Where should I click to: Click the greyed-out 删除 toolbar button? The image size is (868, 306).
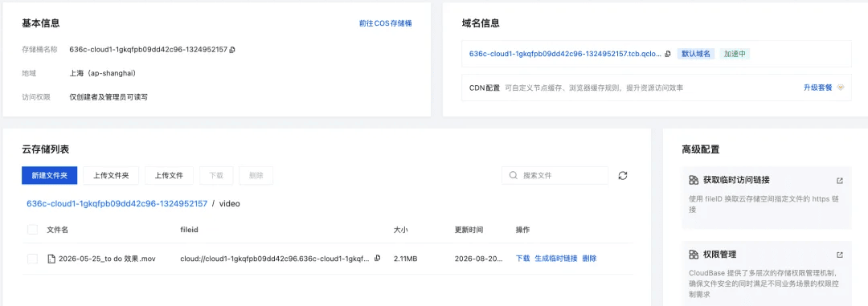tap(256, 175)
